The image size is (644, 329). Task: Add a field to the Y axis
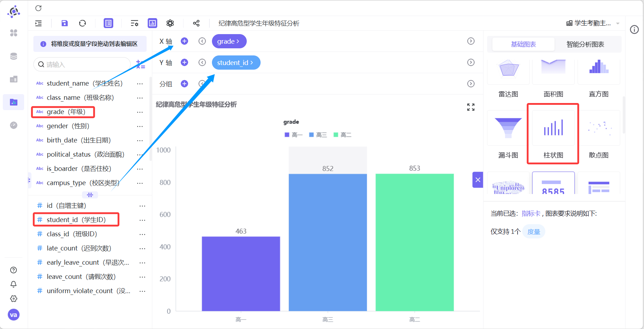(184, 63)
